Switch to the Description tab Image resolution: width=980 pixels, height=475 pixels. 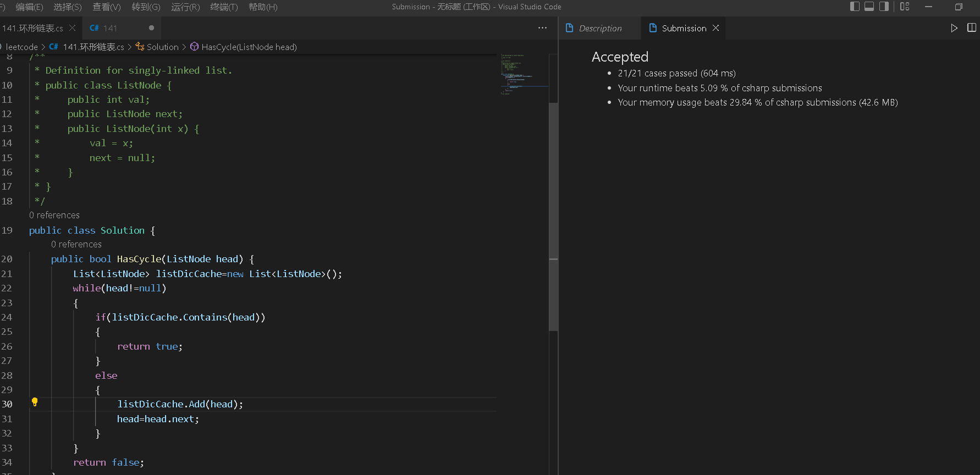point(600,28)
